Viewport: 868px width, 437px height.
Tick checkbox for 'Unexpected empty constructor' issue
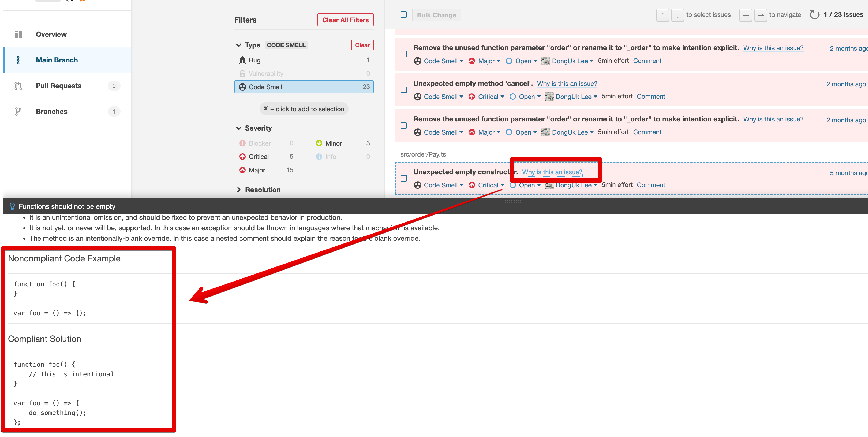(x=404, y=178)
